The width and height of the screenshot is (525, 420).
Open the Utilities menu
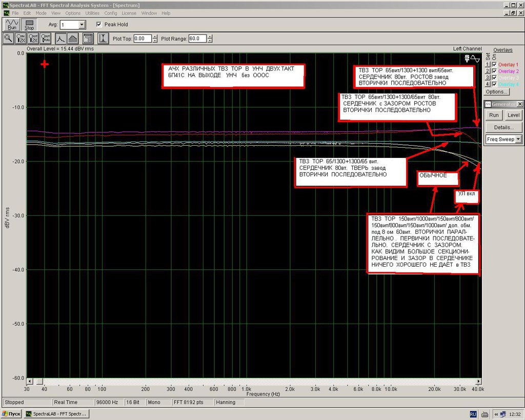(92, 13)
